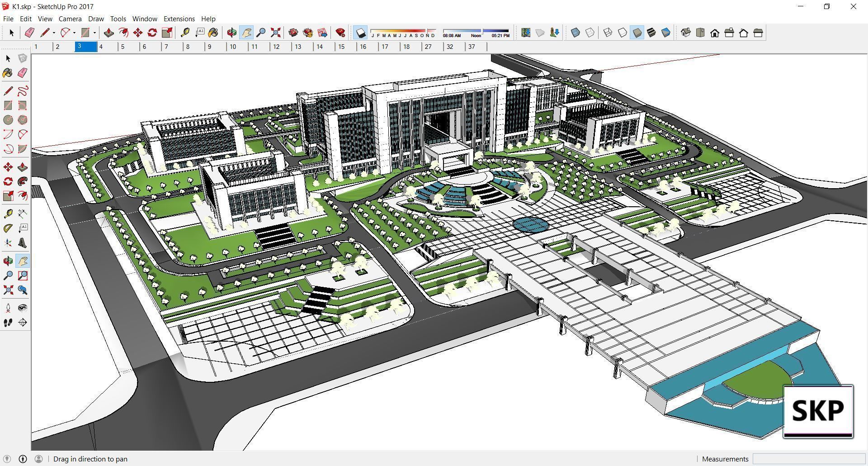868x466 pixels.
Task: Open the Draw menu
Action: click(x=96, y=19)
